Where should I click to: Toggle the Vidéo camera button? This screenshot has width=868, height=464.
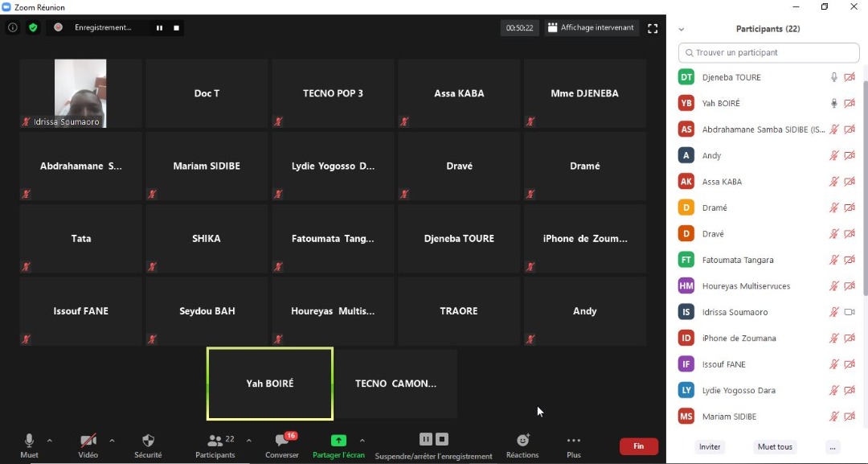88,441
